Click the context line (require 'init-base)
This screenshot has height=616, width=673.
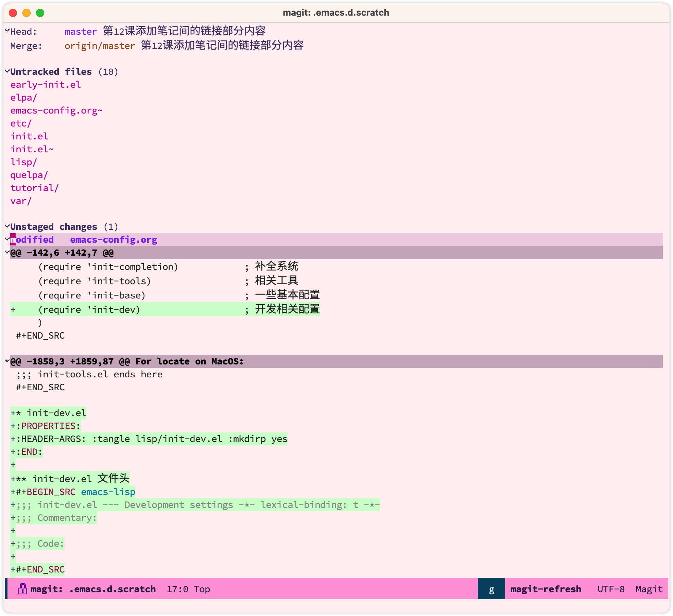coord(179,295)
